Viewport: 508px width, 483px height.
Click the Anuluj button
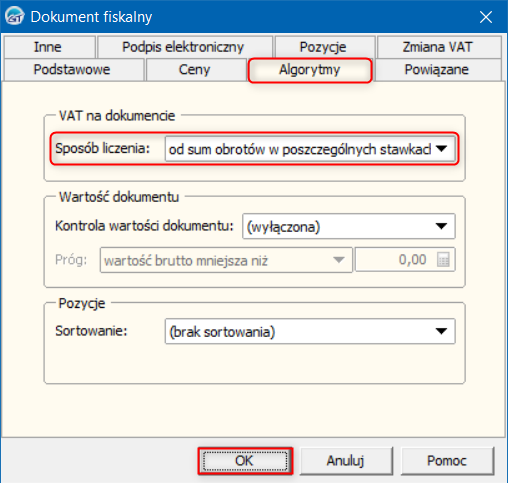click(346, 461)
